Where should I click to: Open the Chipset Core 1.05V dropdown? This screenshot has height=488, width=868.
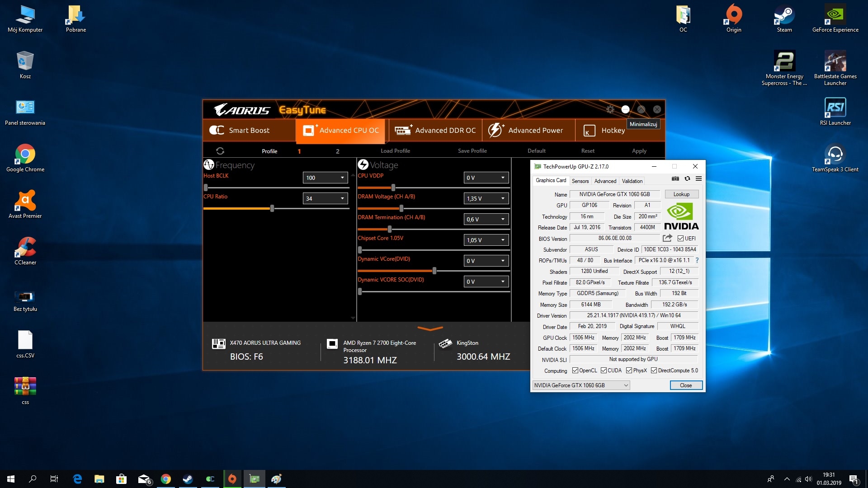(x=486, y=240)
